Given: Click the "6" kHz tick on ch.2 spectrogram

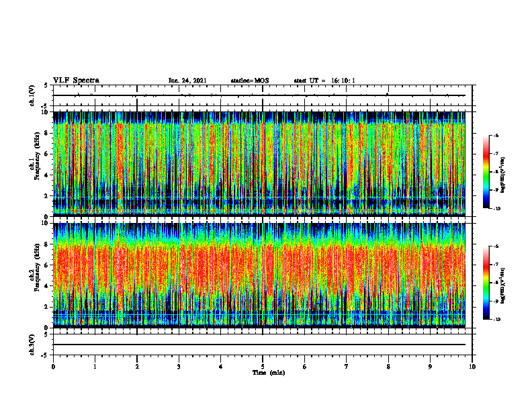Looking at the screenshot, I should click(47, 265).
